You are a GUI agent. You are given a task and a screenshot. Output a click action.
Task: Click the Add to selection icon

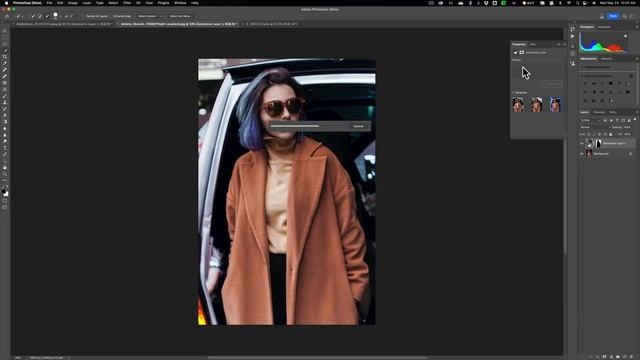click(x=40, y=16)
